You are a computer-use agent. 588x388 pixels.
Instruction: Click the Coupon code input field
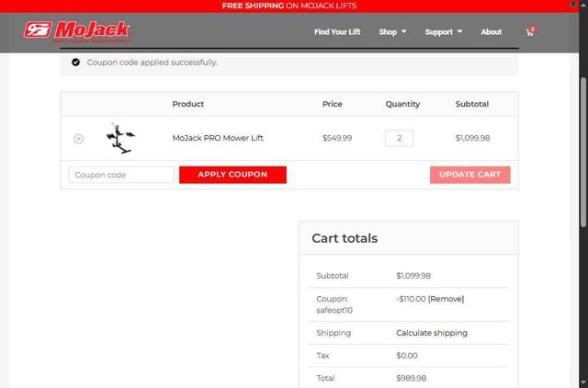point(121,175)
